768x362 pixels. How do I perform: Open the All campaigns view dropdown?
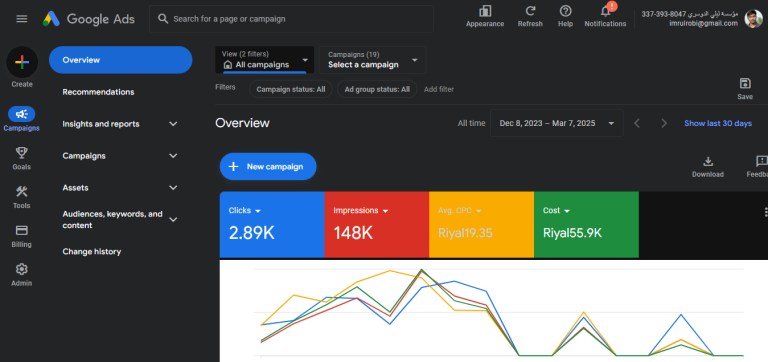(264, 60)
